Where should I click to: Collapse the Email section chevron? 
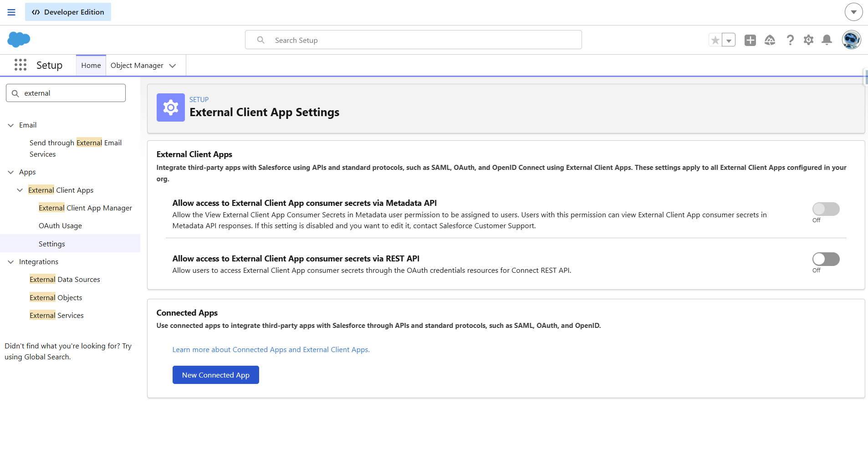[x=11, y=125]
